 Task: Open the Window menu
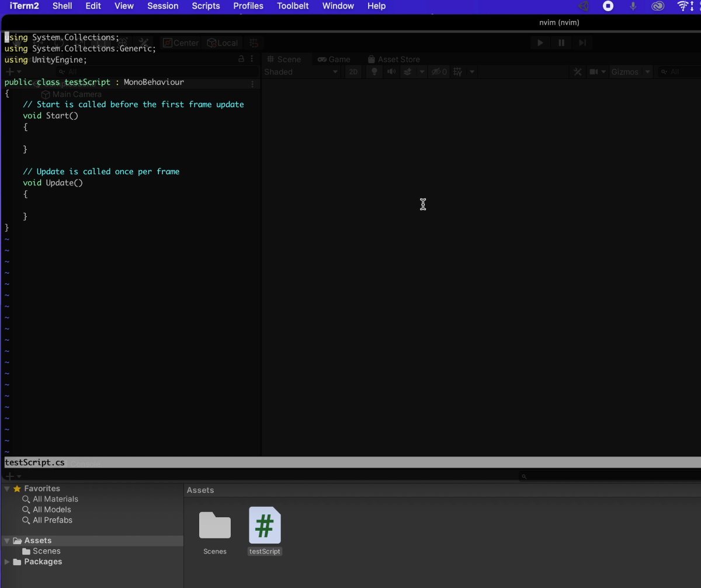(338, 6)
